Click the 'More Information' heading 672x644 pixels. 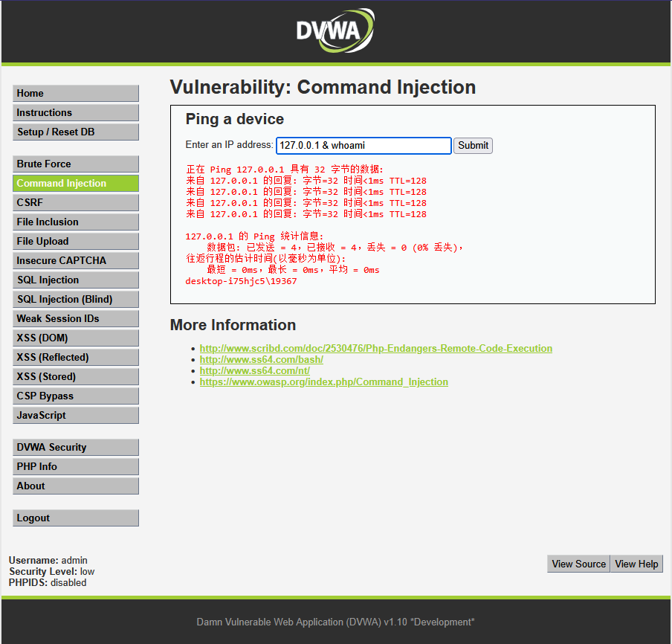233,325
